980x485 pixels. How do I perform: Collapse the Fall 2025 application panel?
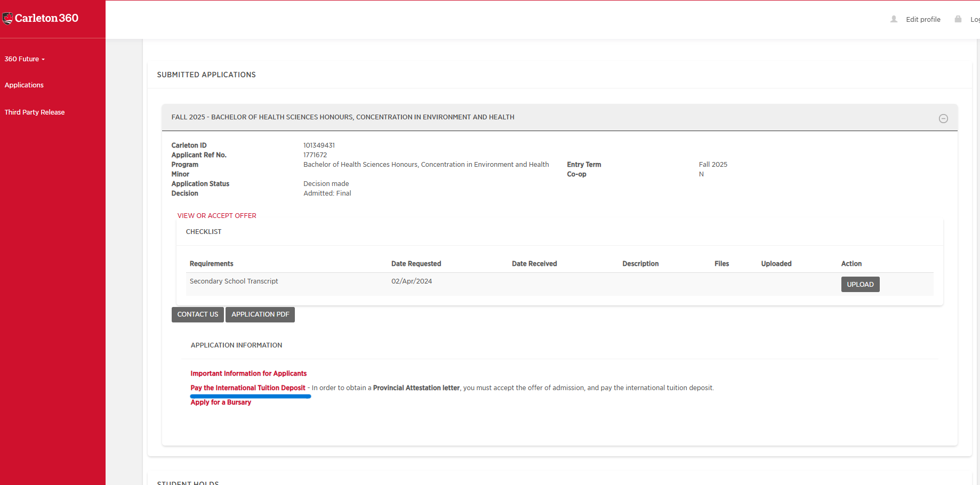tap(943, 118)
